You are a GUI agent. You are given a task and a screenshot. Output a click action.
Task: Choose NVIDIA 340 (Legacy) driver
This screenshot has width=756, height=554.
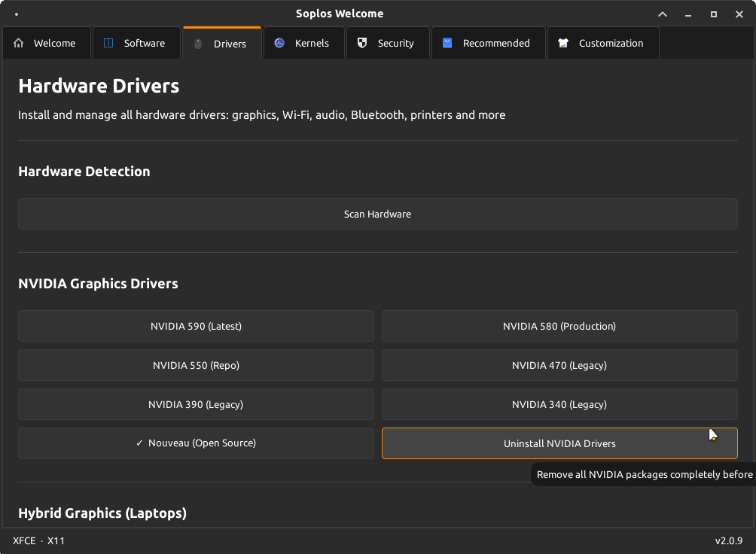coord(559,404)
